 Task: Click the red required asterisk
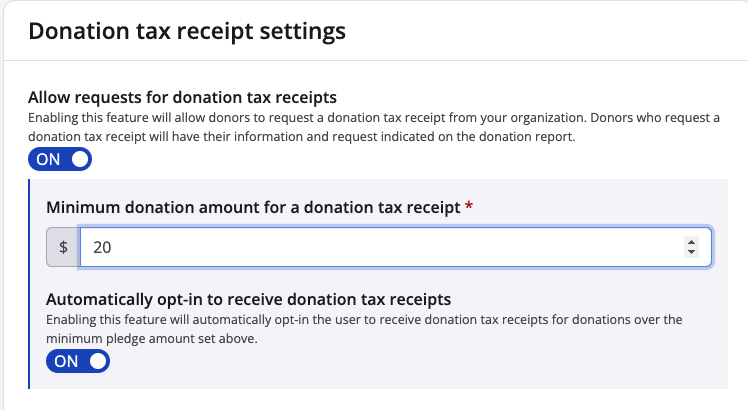470,207
